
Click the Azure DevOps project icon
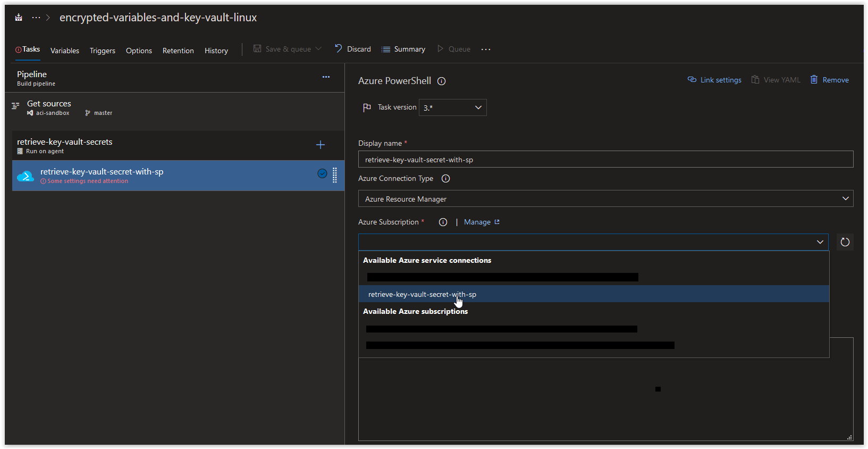pos(19,18)
